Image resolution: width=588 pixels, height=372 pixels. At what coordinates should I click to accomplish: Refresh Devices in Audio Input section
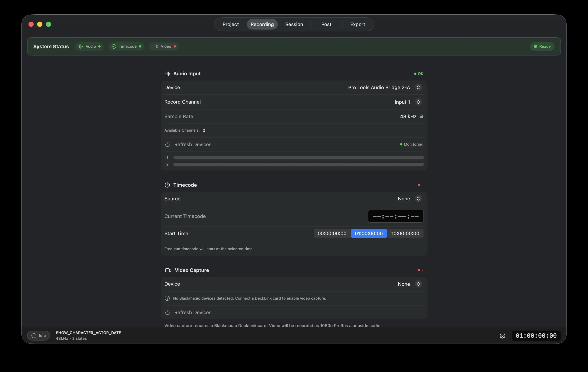[192, 145]
